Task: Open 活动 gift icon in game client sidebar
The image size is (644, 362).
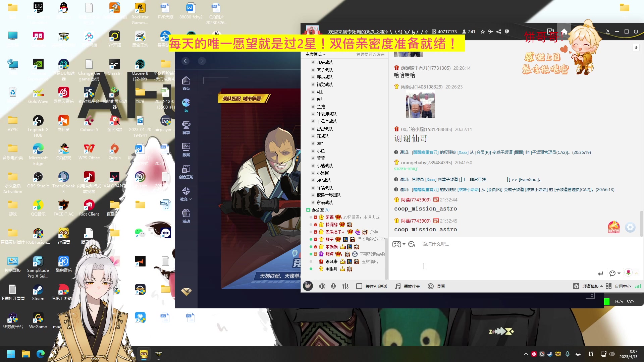Action: (x=186, y=216)
